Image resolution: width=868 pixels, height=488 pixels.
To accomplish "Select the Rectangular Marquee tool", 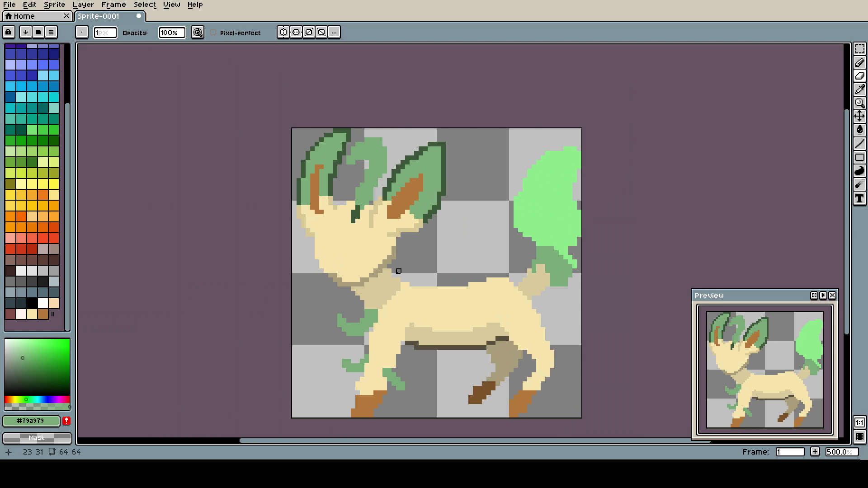I will click(x=859, y=49).
